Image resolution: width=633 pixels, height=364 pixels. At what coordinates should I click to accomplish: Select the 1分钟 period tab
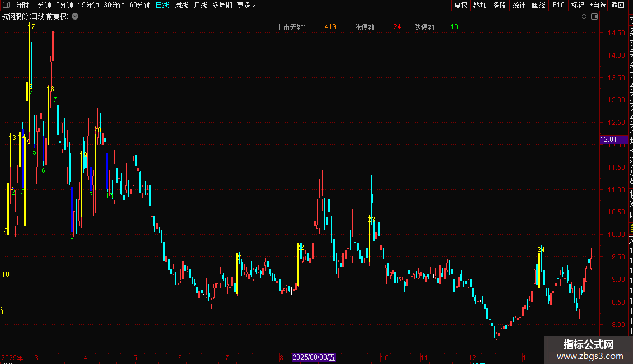tap(43, 5)
